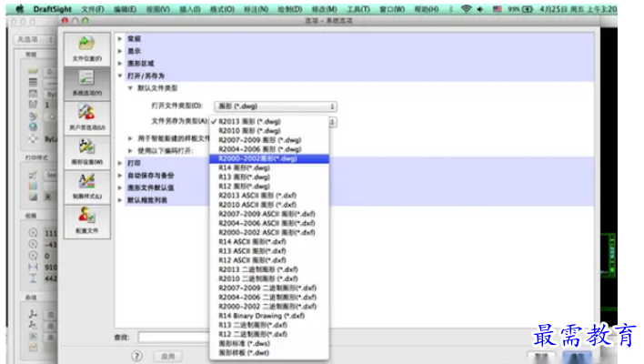Open the Drafting Styles (制图样式) page icon
The image size is (644, 364).
point(87,187)
